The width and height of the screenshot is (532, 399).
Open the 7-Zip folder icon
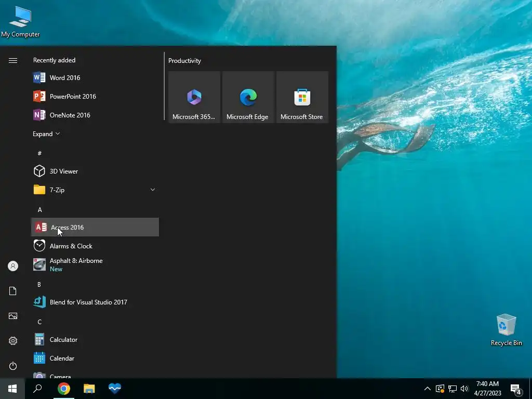[x=39, y=190]
